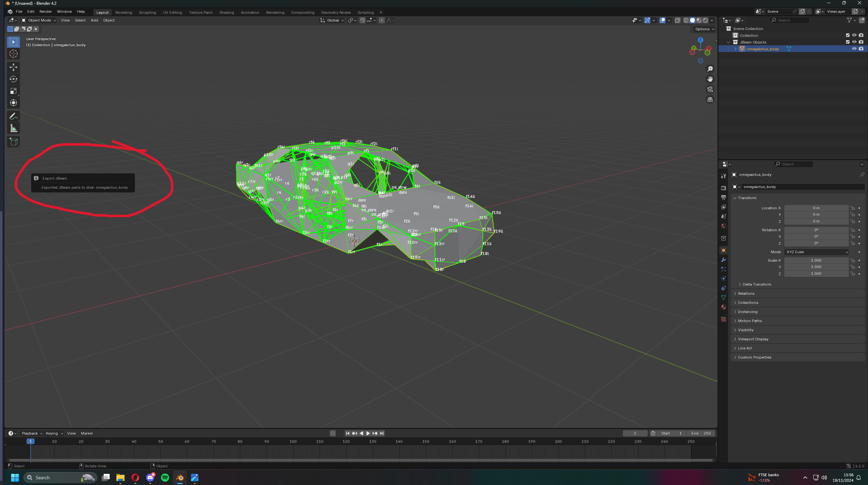Viewport: 868px width, 485px height.
Task: Open the Object Mode dropdown
Action: [x=39, y=20]
